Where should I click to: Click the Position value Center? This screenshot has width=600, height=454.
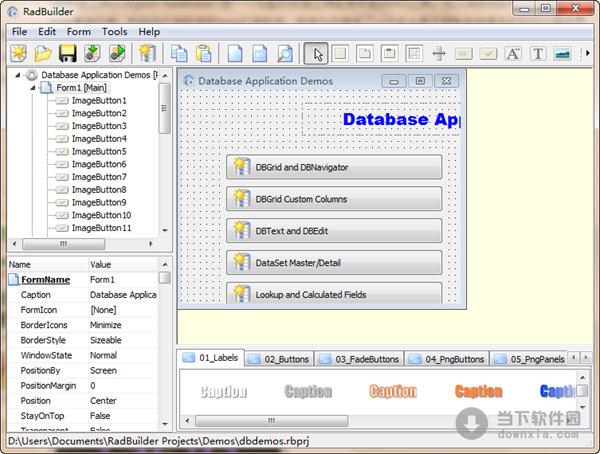click(x=103, y=401)
